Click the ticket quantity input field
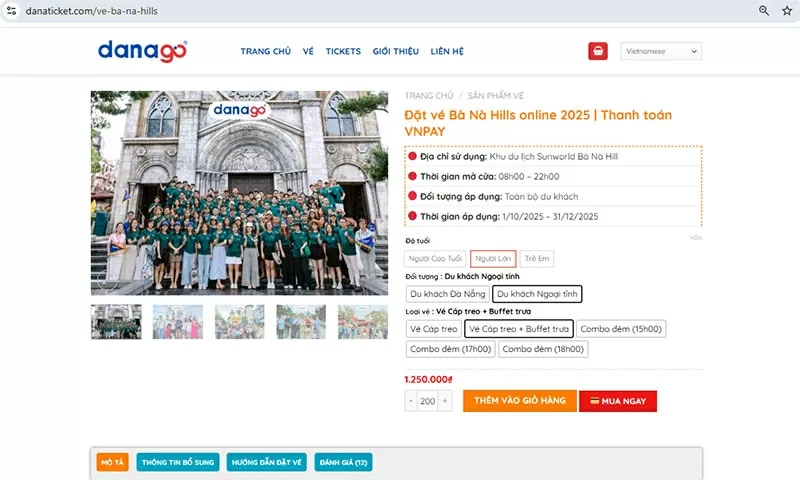This screenshot has width=800, height=480. (x=428, y=401)
